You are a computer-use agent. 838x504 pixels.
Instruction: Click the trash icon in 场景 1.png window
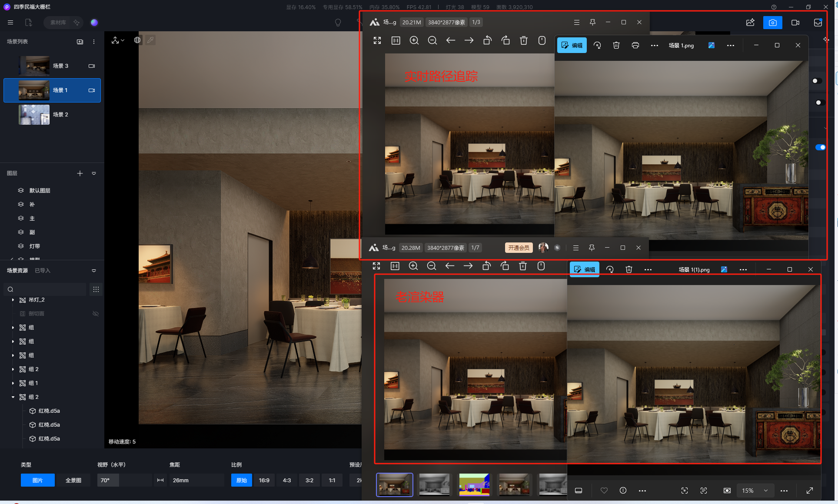616,45
